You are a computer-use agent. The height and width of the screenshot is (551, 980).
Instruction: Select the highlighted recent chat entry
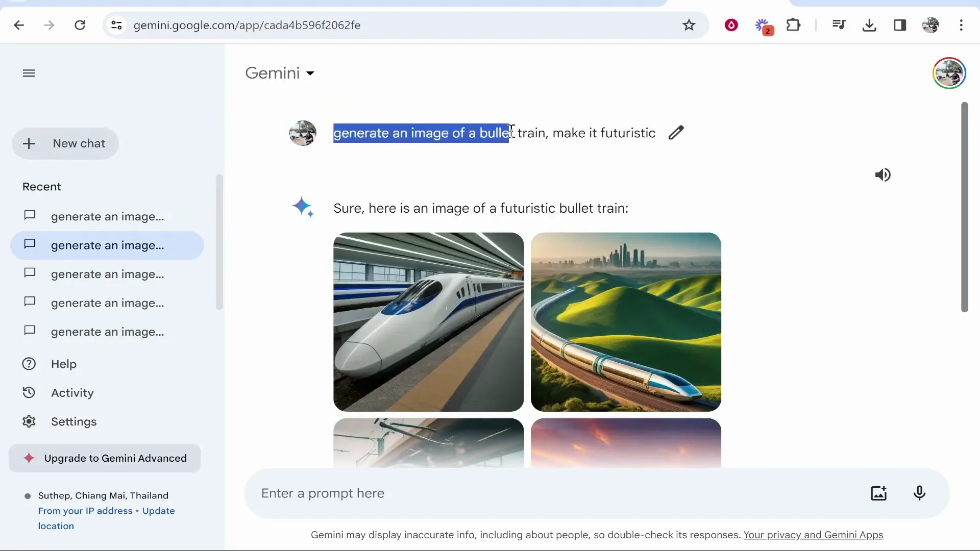[107, 245]
